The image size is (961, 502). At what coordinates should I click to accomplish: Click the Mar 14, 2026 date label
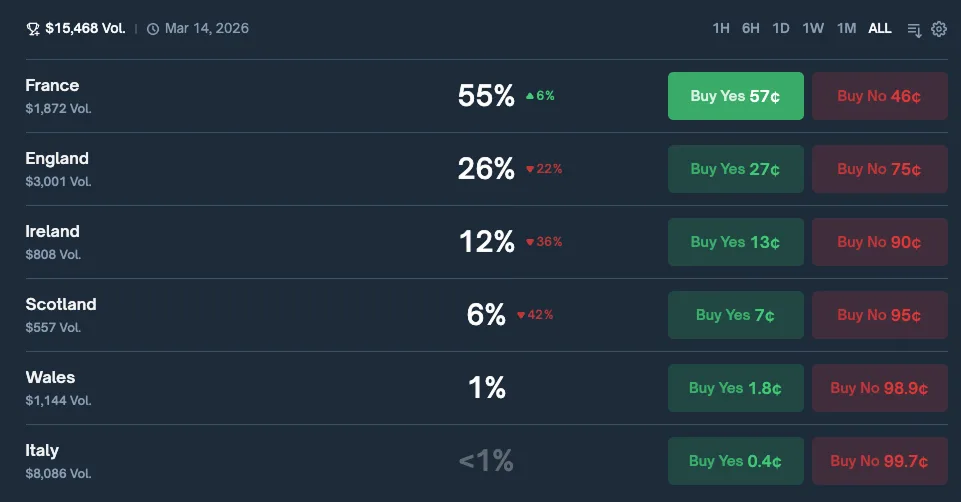pos(207,29)
